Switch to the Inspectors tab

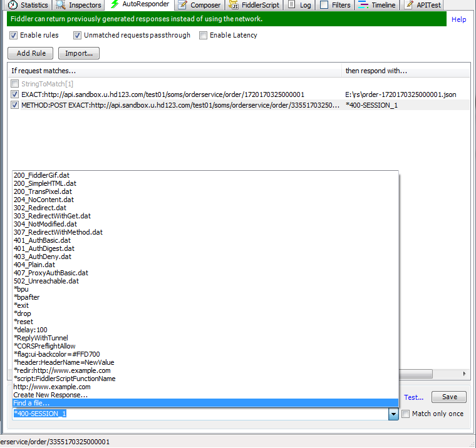[x=78, y=5]
